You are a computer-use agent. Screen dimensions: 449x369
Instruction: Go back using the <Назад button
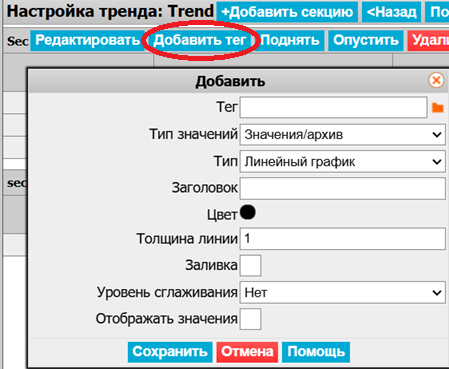[391, 12]
